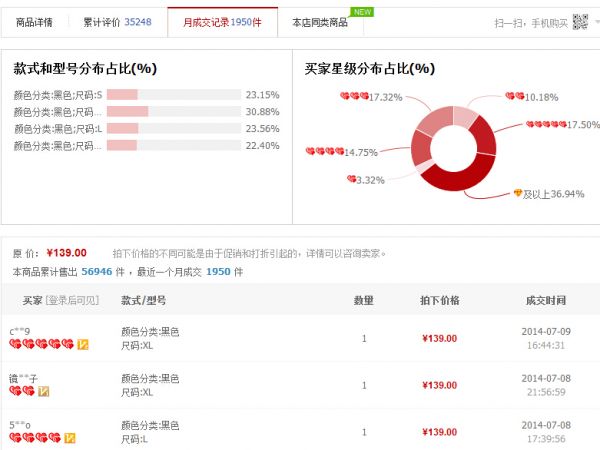600x450 pixels.
Task: Click the five hearts rating of buyer c**9
Action: click(x=41, y=344)
